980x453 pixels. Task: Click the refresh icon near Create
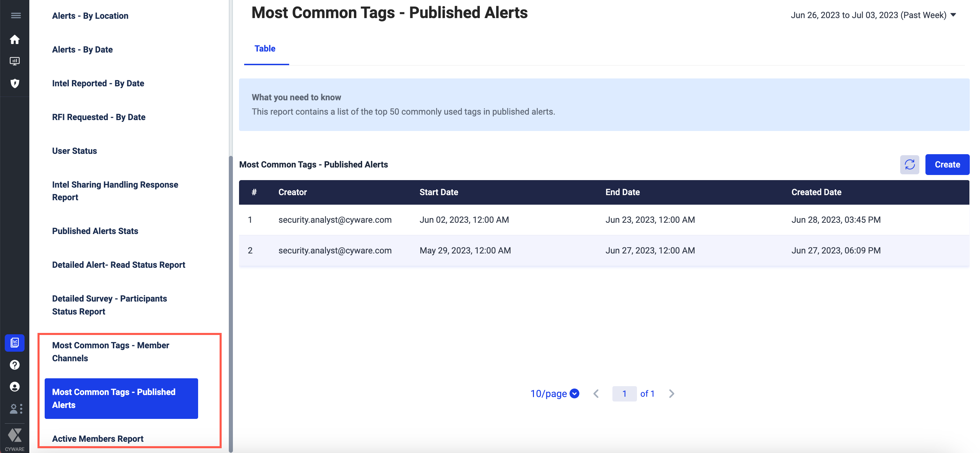pyautogui.click(x=909, y=164)
